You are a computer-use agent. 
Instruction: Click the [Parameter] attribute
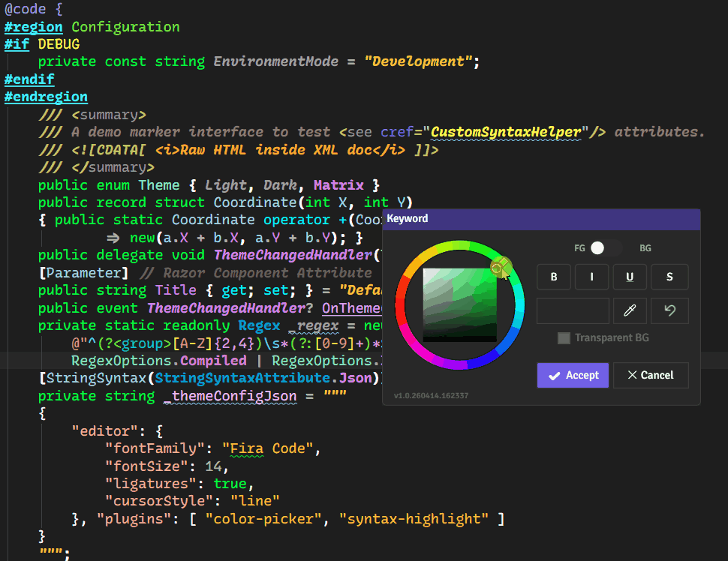pyautogui.click(x=83, y=273)
